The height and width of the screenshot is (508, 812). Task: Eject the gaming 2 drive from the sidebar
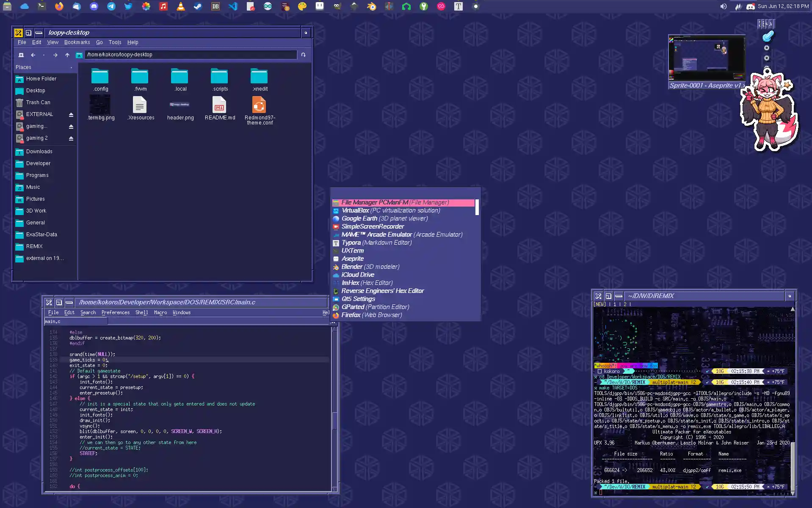tap(71, 138)
